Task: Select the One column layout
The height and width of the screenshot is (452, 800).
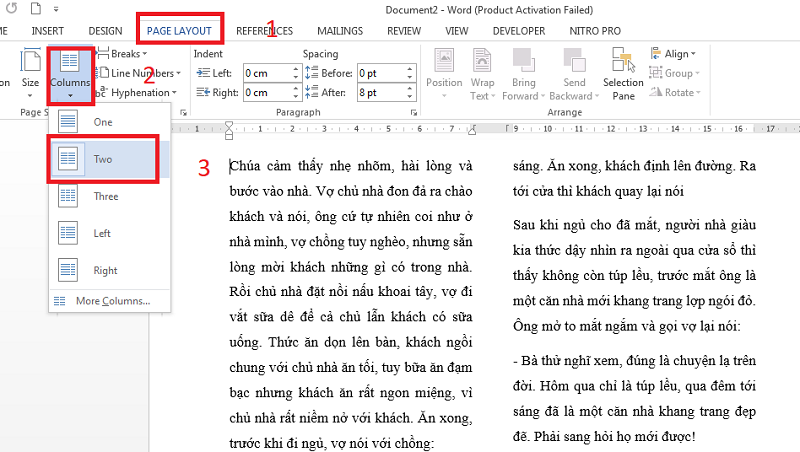Action: 109,122
